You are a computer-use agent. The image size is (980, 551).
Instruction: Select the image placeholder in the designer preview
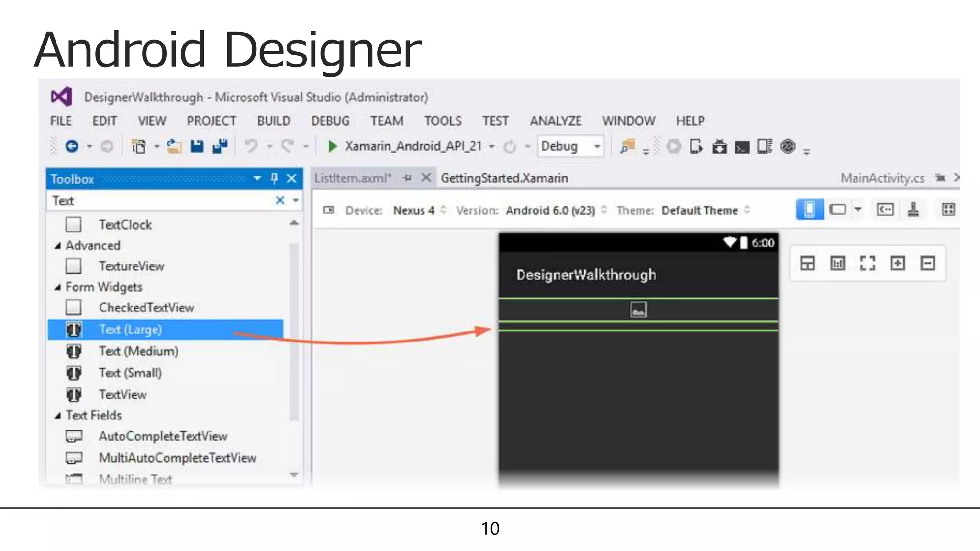[638, 310]
